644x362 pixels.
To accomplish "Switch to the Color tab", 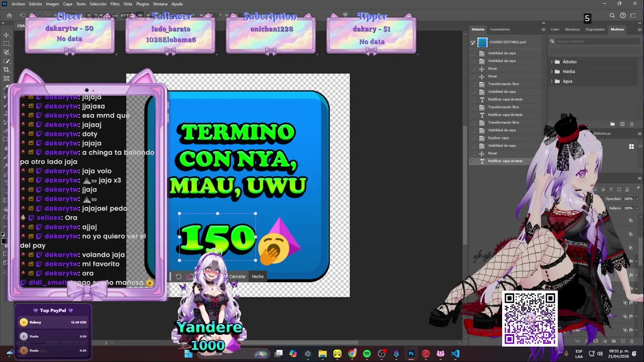I will click(555, 29).
